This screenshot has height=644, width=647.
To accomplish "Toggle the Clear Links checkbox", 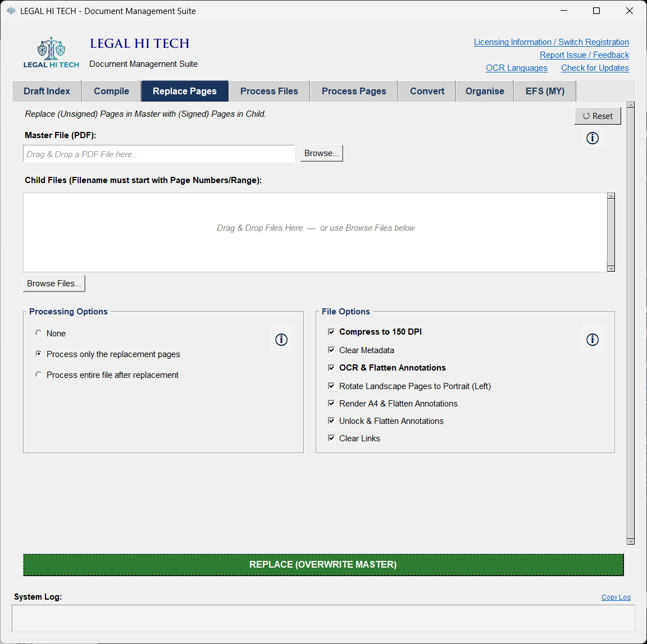I will coord(331,438).
